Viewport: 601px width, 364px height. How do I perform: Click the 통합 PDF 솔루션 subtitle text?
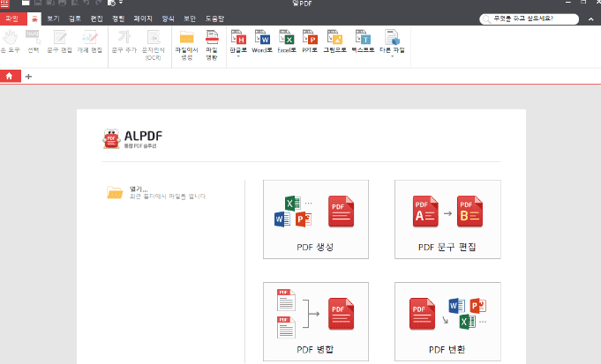click(140, 146)
